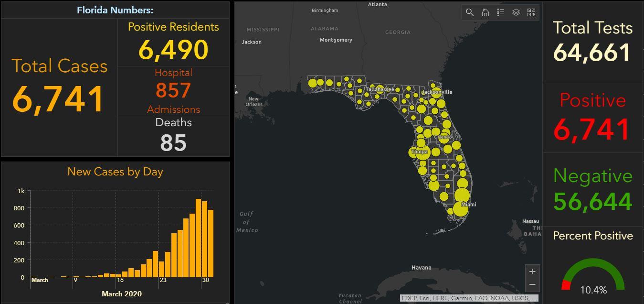This screenshot has height=304, width=644.
Task: Open the map search tool
Action: pos(470,12)
